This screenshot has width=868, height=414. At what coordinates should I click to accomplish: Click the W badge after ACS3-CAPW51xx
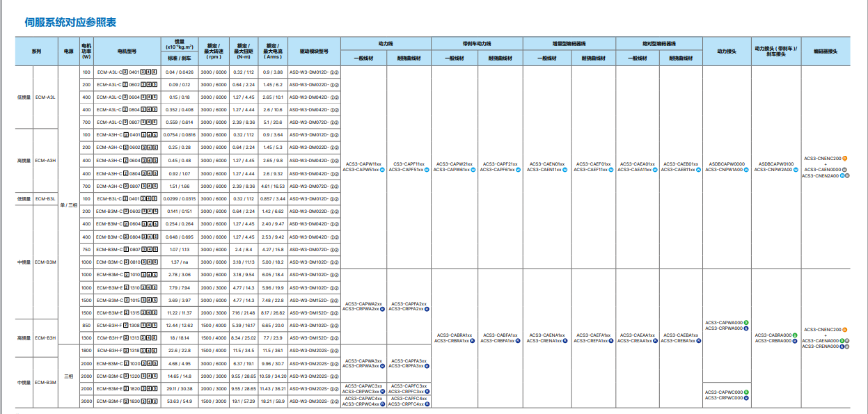[x=382, y=169]
